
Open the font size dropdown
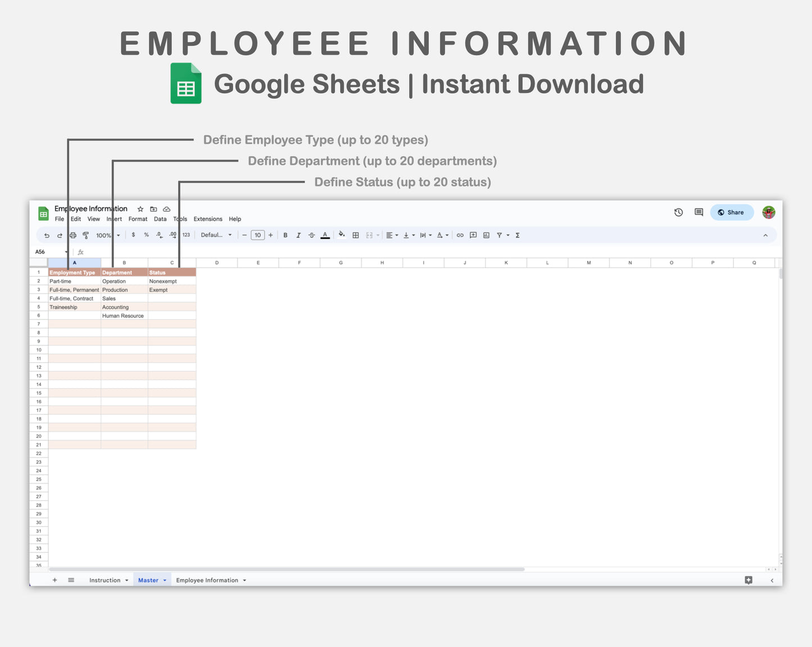(257, 235)
